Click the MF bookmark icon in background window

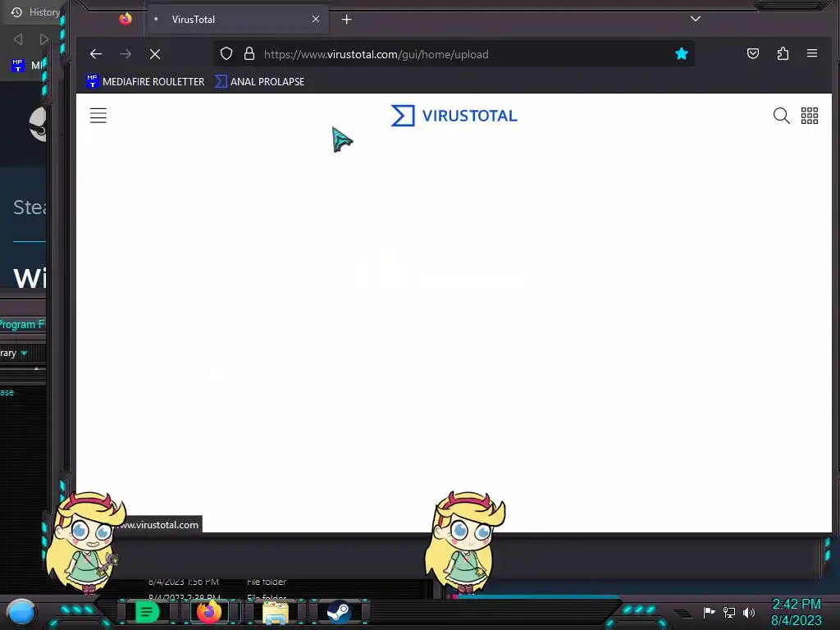tap(18, 66)
